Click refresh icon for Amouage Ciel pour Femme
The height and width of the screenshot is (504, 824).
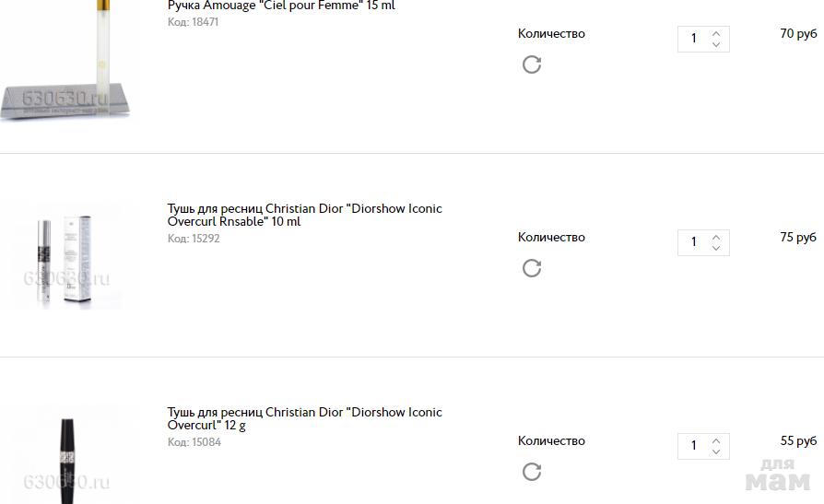coord(532,64)
